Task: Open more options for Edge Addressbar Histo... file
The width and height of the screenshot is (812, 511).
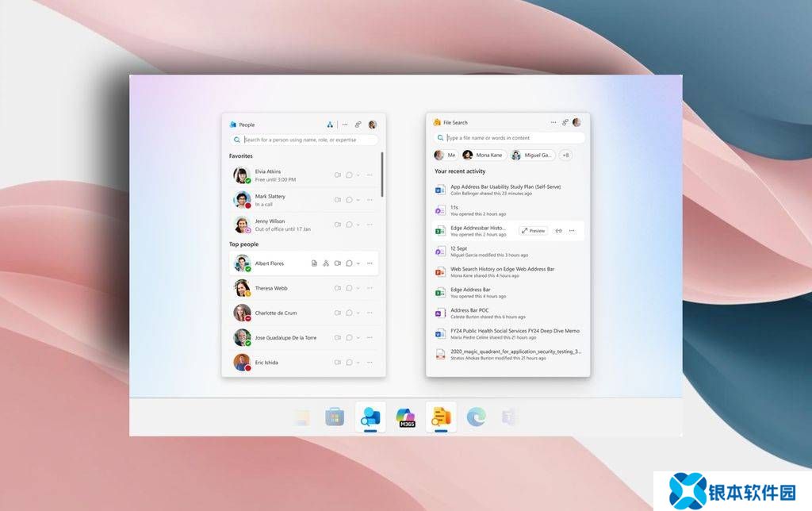Action: coord(572,231)
